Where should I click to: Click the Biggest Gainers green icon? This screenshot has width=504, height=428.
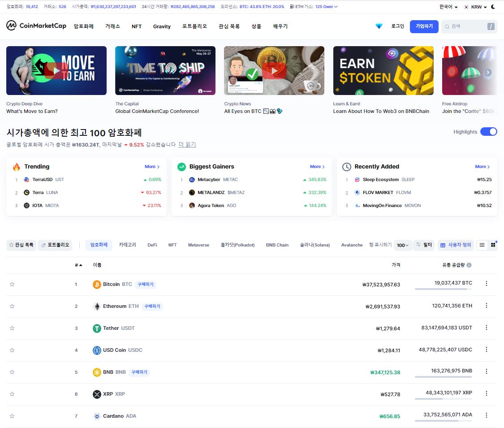pos(181,167)
